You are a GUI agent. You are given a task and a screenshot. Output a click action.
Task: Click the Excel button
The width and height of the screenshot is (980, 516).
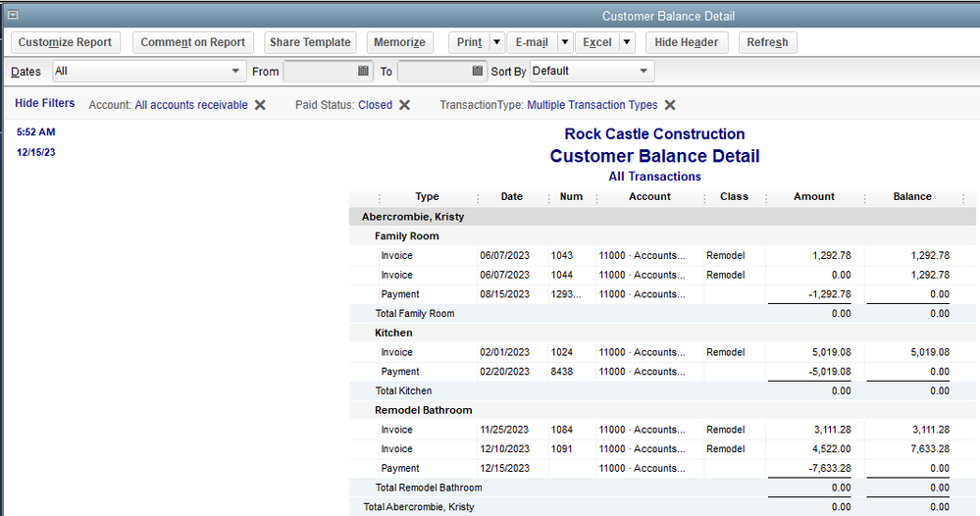pos(596,42)
